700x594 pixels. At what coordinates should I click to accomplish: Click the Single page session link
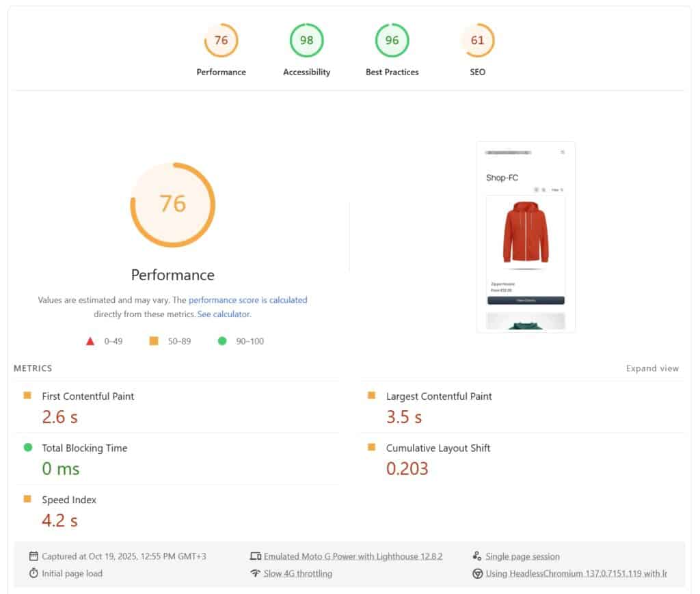tap(522, 556)
